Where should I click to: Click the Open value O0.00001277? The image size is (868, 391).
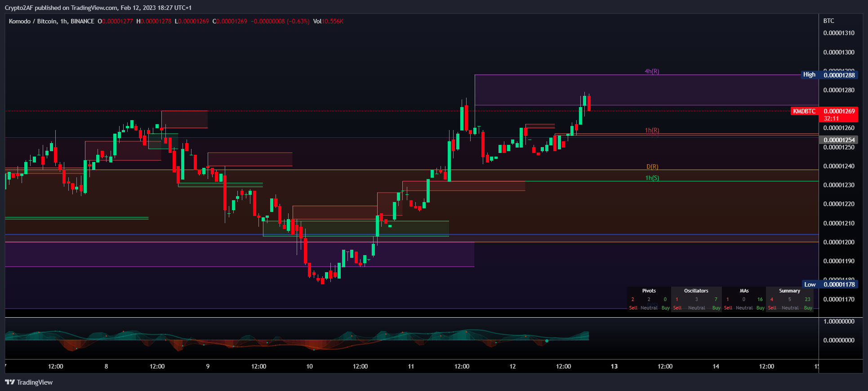click(115, 21)
